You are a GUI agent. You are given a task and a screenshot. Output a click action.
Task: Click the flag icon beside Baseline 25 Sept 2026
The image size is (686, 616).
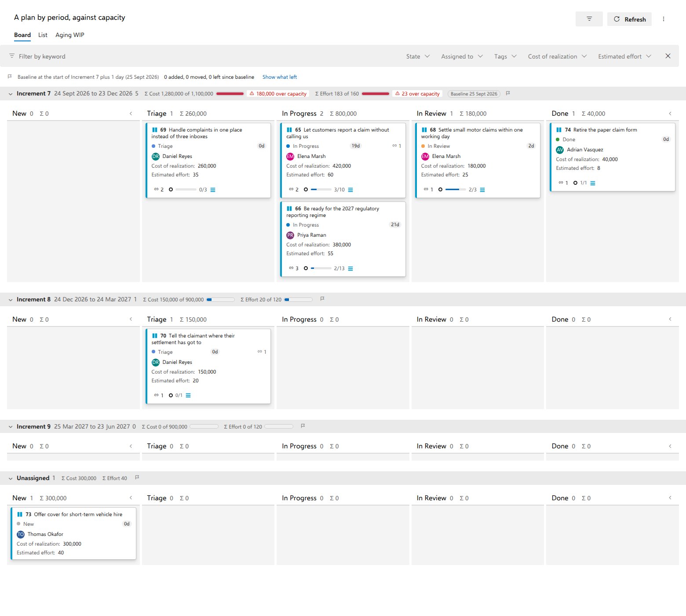click(508, 93)
